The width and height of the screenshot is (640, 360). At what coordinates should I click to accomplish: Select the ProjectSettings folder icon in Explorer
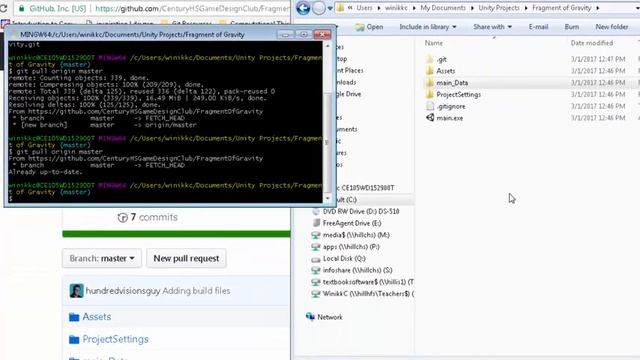click(x=429, y=95)
